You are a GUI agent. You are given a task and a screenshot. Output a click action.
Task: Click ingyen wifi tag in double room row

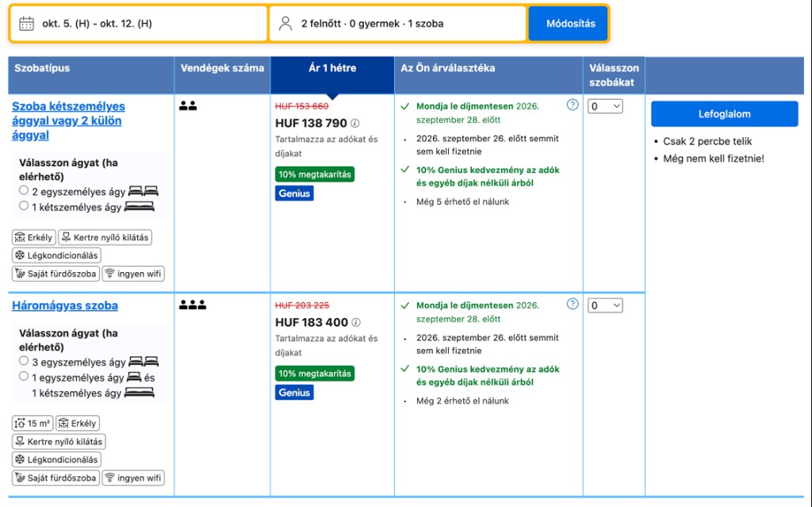(x=133, y=274)
